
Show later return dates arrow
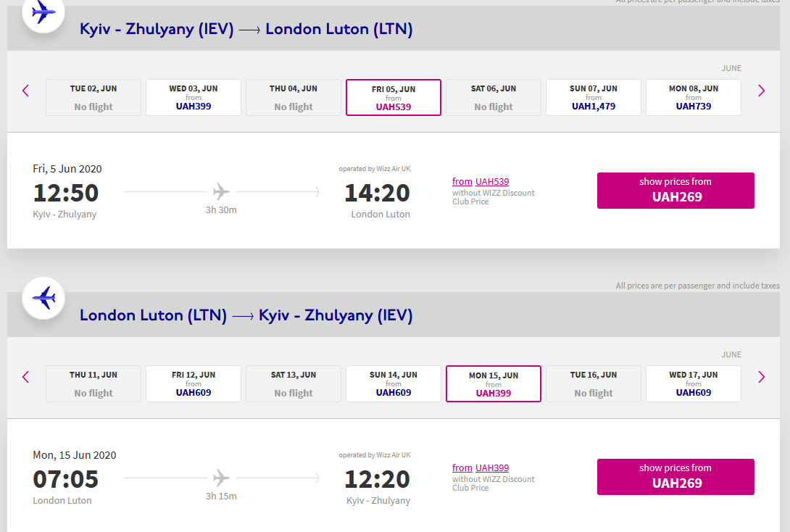point(761,377)
